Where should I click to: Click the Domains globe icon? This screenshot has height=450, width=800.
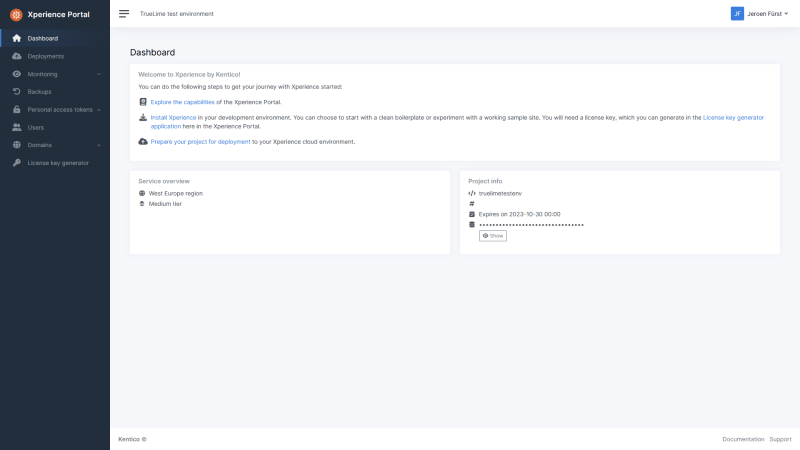tap(17, 145)
